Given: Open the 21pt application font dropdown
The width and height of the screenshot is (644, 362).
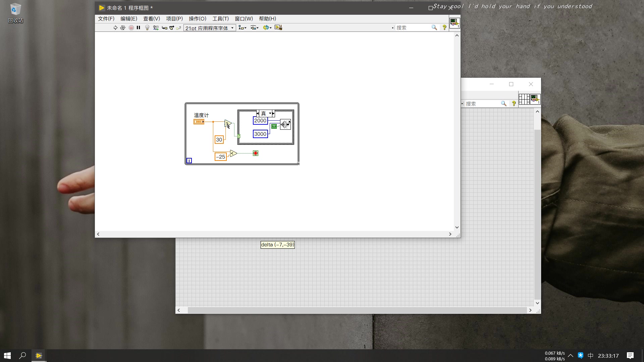Looking at the screenshot, I should pyautogui.click(x=209, y=28).
